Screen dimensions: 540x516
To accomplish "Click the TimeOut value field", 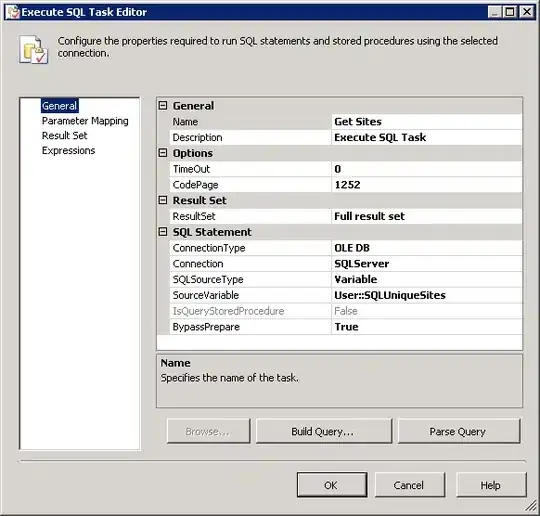I will point(427,169).
